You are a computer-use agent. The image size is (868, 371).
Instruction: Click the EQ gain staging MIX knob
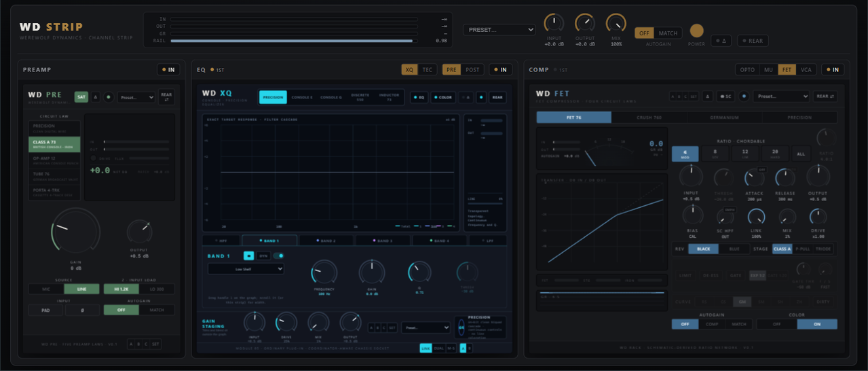318,322
